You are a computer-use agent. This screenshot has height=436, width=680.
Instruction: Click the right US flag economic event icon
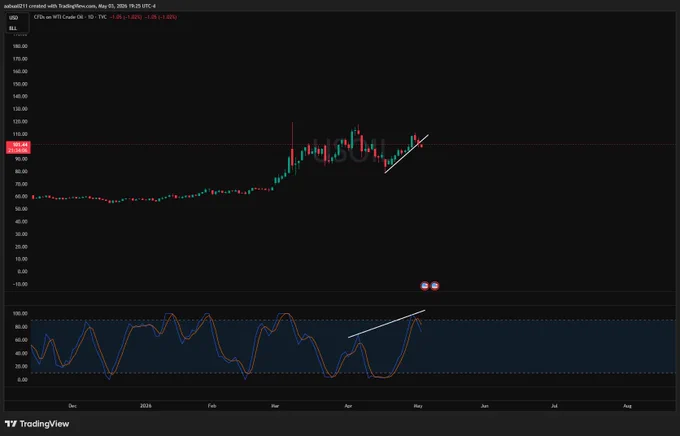coord(435,285)
